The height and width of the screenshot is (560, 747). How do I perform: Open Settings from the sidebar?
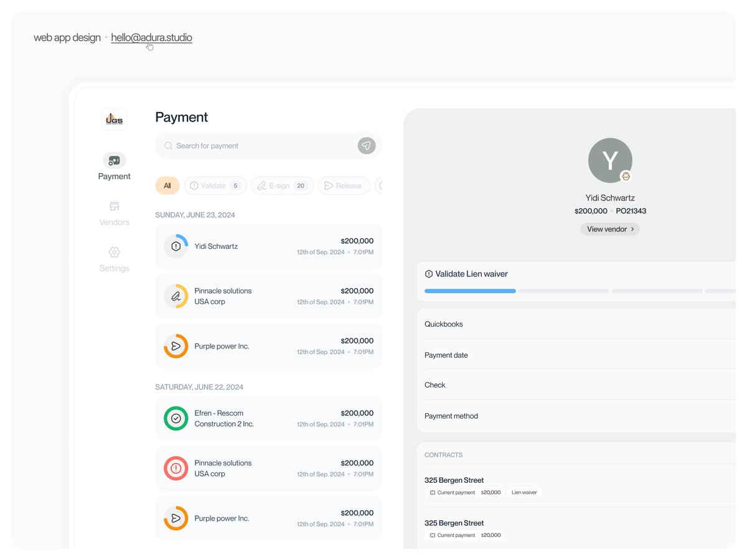pyautogui.click(x=114, y=253)
